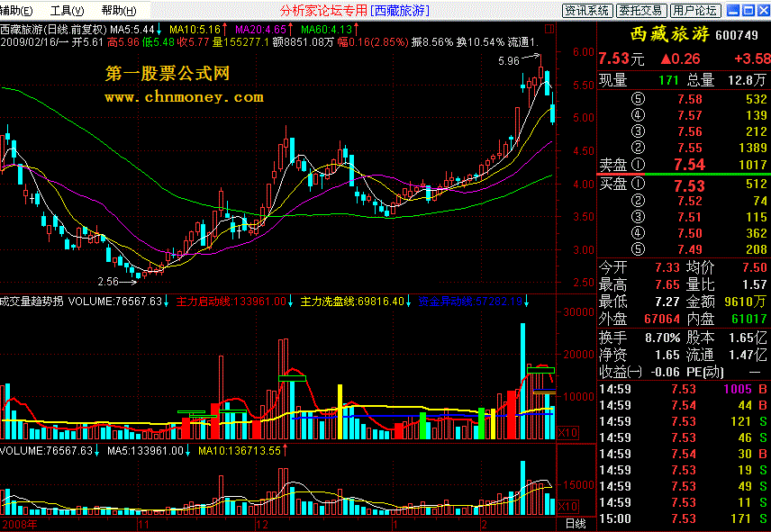The height and width of the screenshot is (532, 771).
Task: Click the 2.56 low price annotation
Action: click(108, 282)
